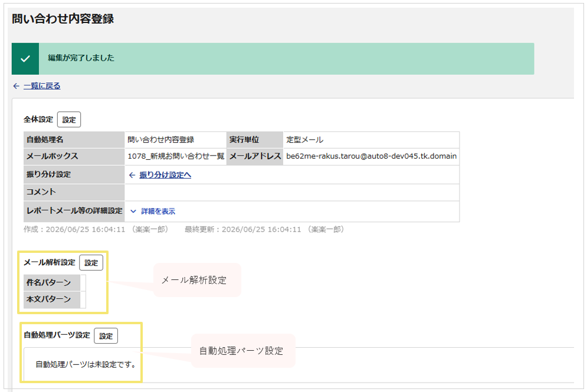587x392 pixels.
Task: Click the back arrow beside 一覧に戻る
Action: tap(16, 86)
